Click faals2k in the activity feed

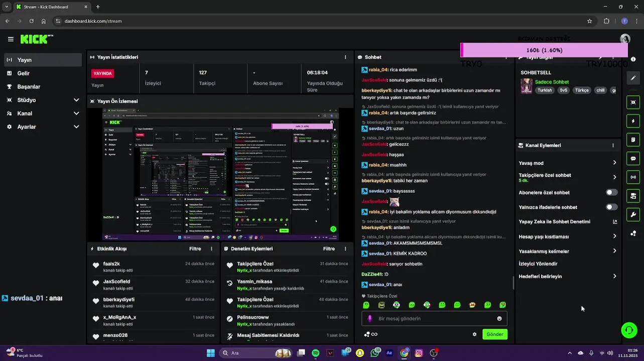coord(111,264)
